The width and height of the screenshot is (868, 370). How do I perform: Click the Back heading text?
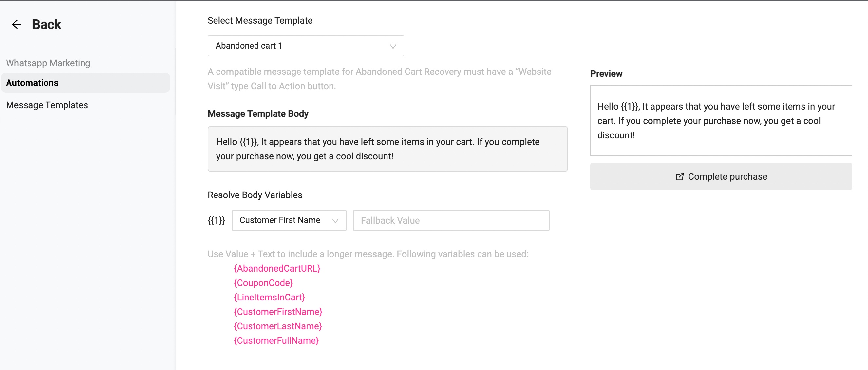(47, 24)
